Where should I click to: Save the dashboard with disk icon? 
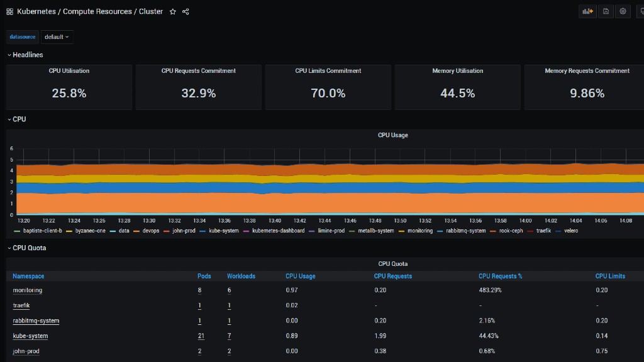click(606, 11)
